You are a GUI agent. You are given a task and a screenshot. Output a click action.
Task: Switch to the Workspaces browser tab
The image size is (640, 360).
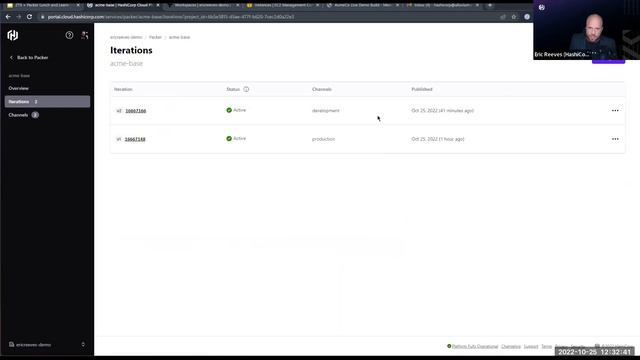[x=203, y=5]
